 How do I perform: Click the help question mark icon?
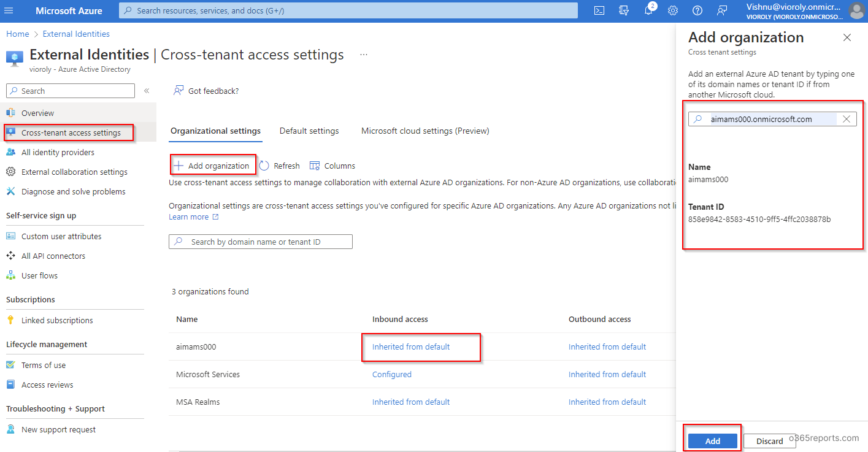pos(697,10)
